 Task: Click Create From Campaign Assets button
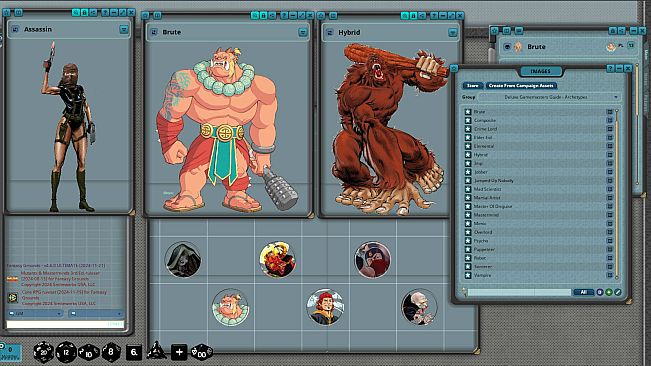(521, 85)
